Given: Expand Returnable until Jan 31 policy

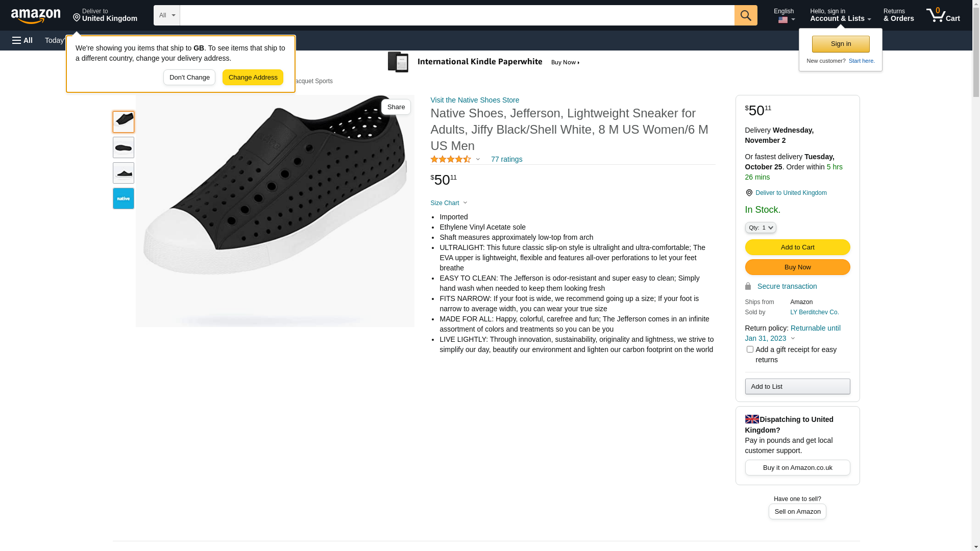Looking at the screenshot, I should (x=793, y=338).
